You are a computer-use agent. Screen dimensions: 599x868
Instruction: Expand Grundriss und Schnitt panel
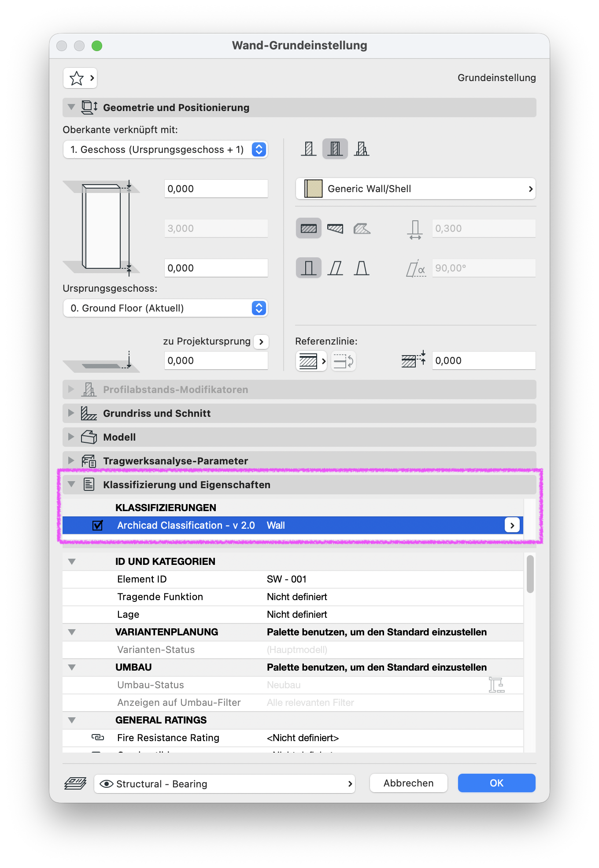click(71, 413)
